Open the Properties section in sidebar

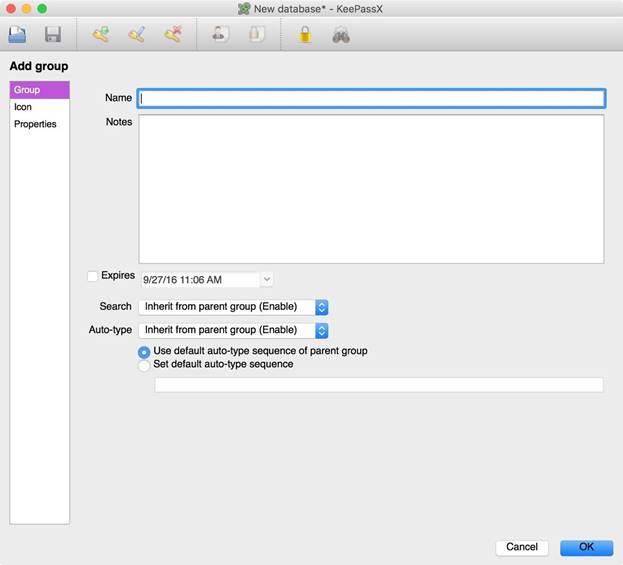pos(35,124)
